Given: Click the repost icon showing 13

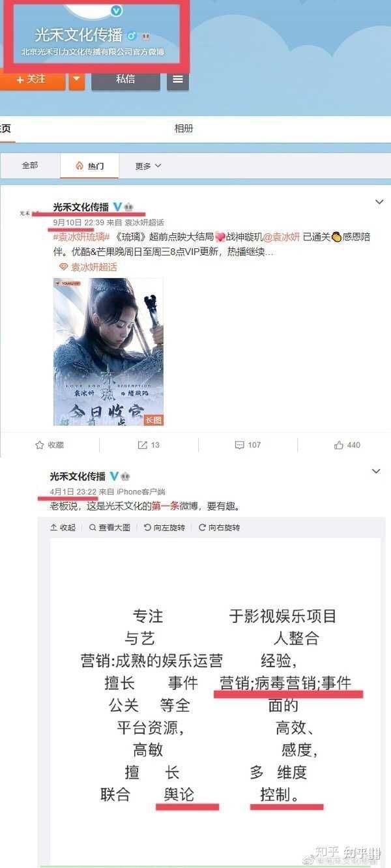Looking at the screenshot, I should [x=143, y=445].
